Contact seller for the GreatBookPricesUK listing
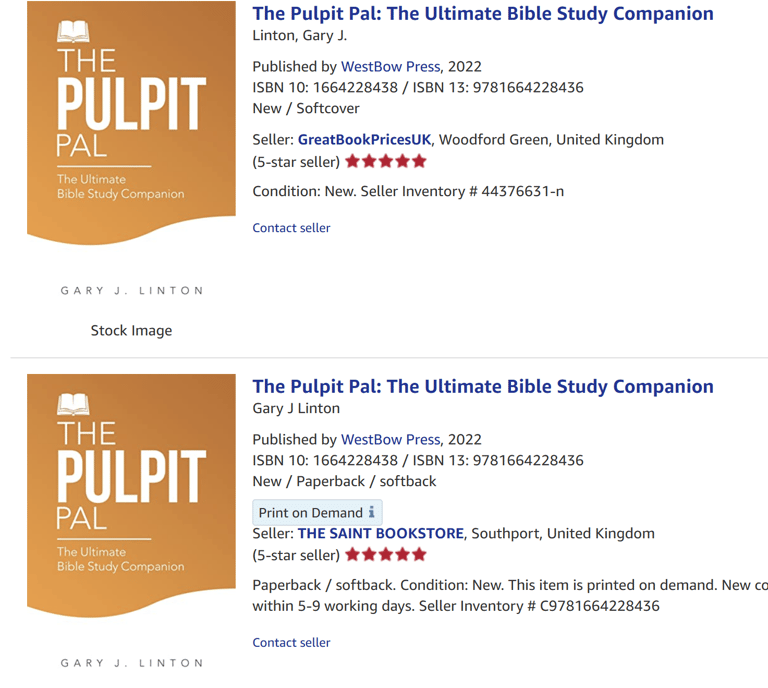The width and height of the screenshot is (768, 688). [x=291, y=228]
